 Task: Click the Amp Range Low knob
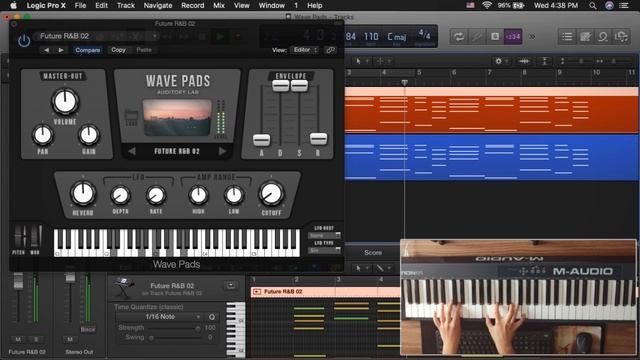click(234, 196)
